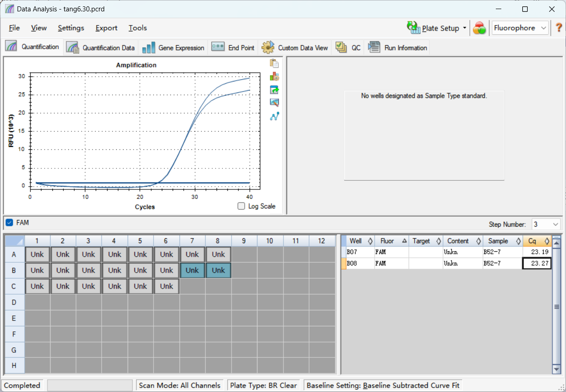Click Scan Mode: All Channels status entry
This screenshot has height=392, width=566.
[x=180, y=385]
